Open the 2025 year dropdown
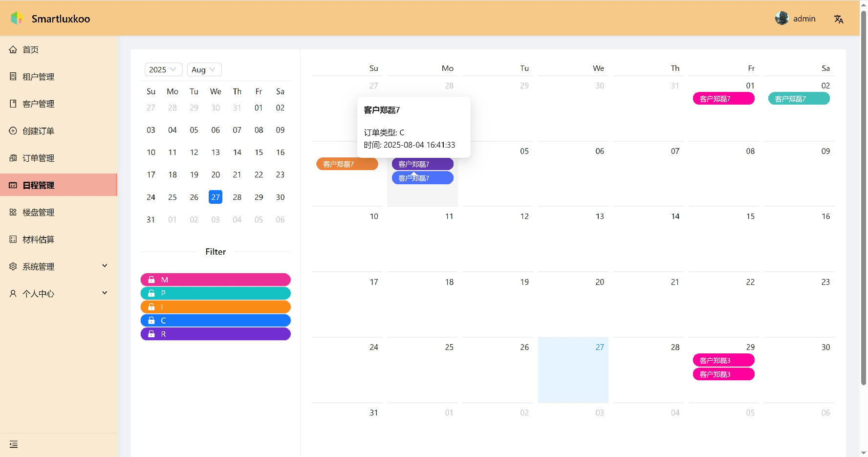868x457 pixels. point(163,69)
